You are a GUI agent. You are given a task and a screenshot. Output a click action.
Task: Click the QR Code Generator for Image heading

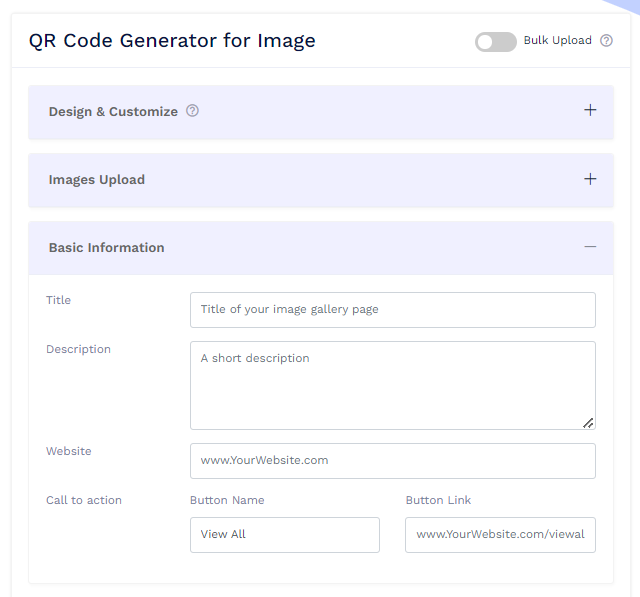click(x=172, y=41)
